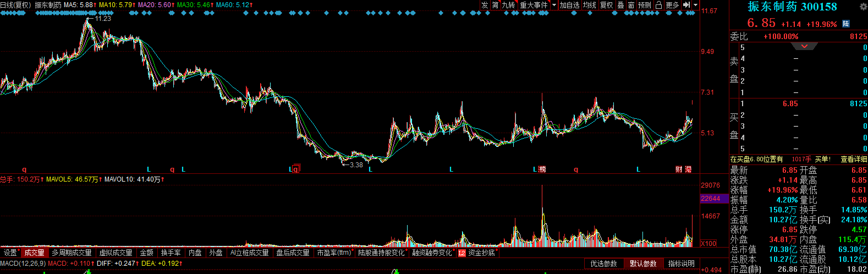Select the 金额 amount tab
Image resolution: width=868 pixels, height=274 pixels.
point(147,253)
